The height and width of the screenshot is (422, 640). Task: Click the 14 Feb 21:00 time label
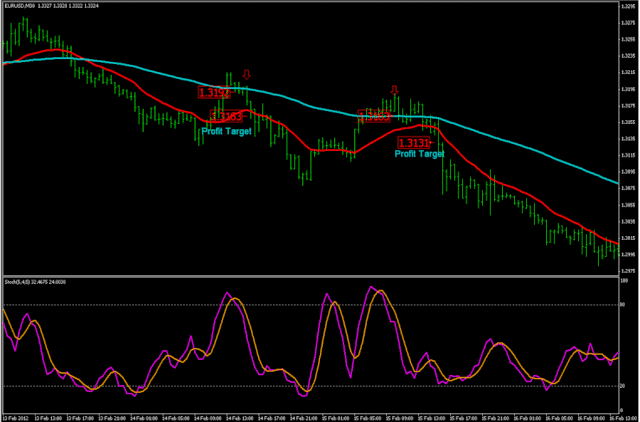click(x=304, y=418)
